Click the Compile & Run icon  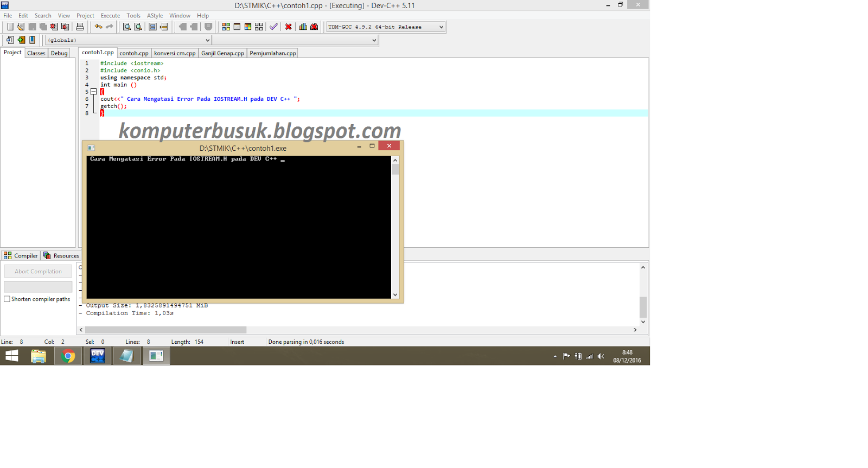(248, 27)
